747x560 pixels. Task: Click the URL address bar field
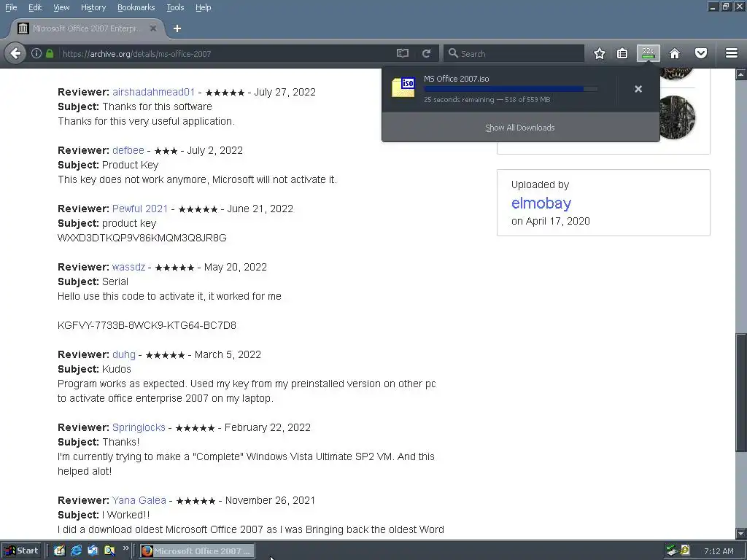pyautogui.click(x=227, y=53)
